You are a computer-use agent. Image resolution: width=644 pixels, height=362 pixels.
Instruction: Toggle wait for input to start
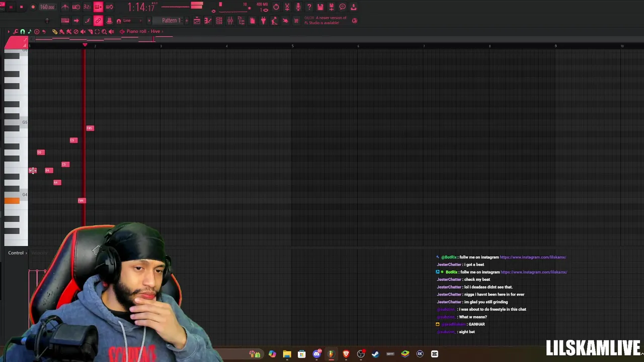pyautogui.click(x=76, y=7)
